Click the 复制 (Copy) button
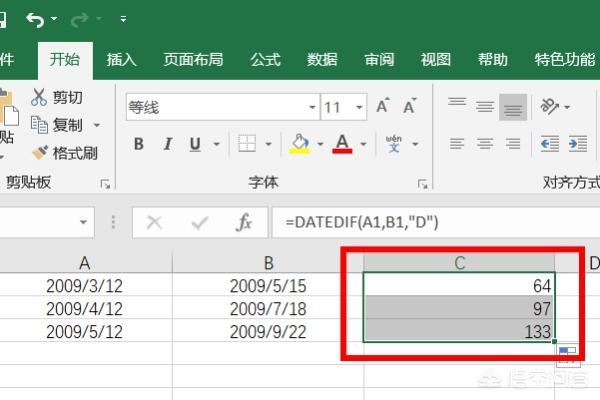 click(x=67, y=125)
